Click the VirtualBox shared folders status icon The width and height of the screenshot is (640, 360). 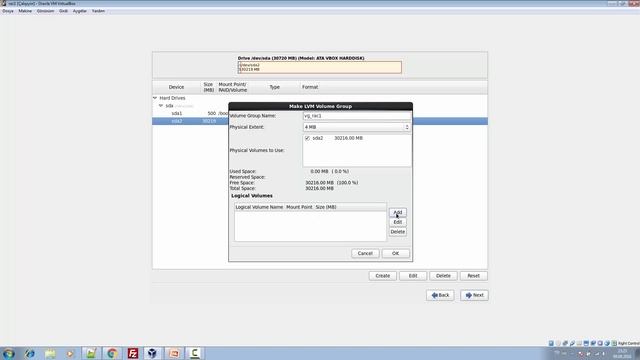click(x=579, y=343)
